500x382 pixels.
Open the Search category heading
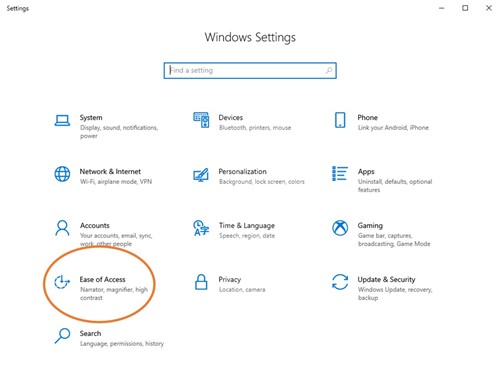pos(90,333)
